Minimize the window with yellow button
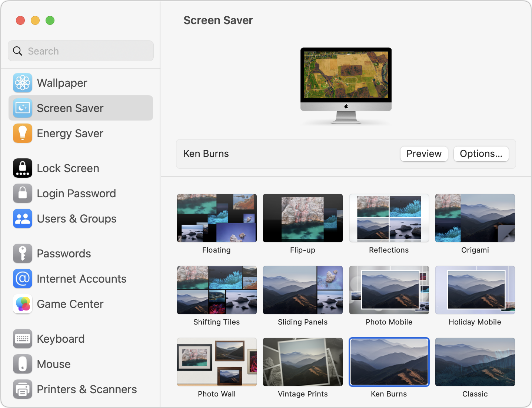This screenshot has width=532, height=408. click(35, 20)
